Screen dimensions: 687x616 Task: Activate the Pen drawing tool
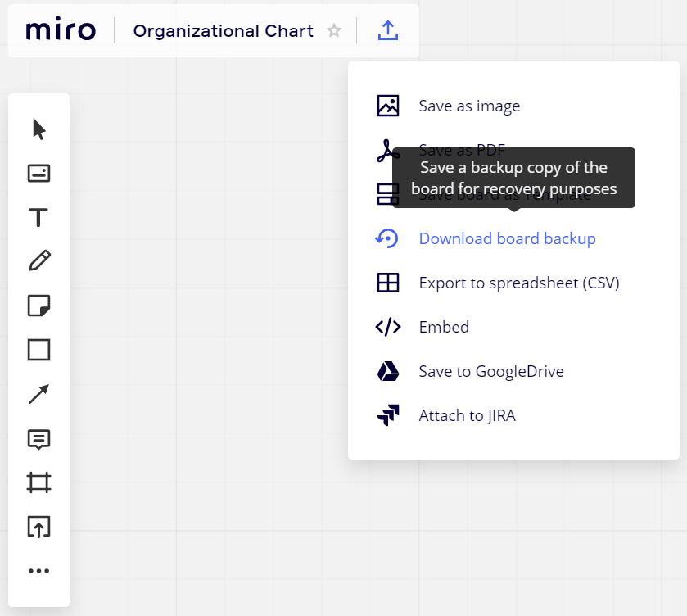(38, 261)
